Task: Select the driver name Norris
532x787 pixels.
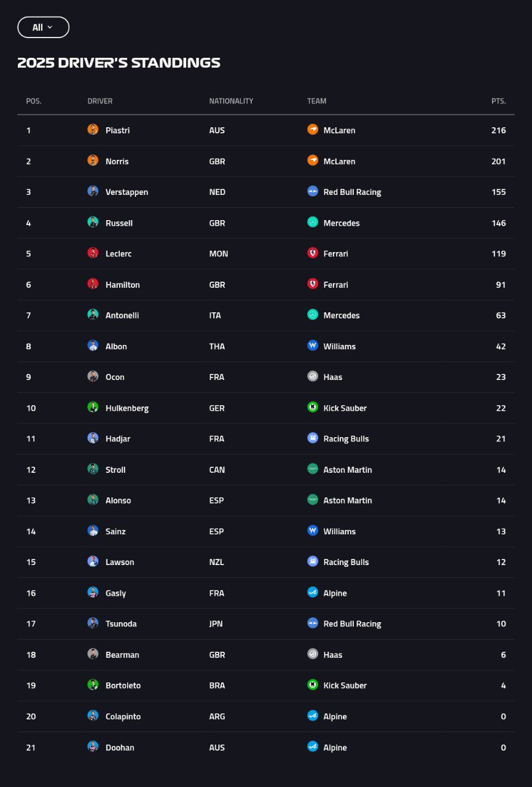Action: 117,161
